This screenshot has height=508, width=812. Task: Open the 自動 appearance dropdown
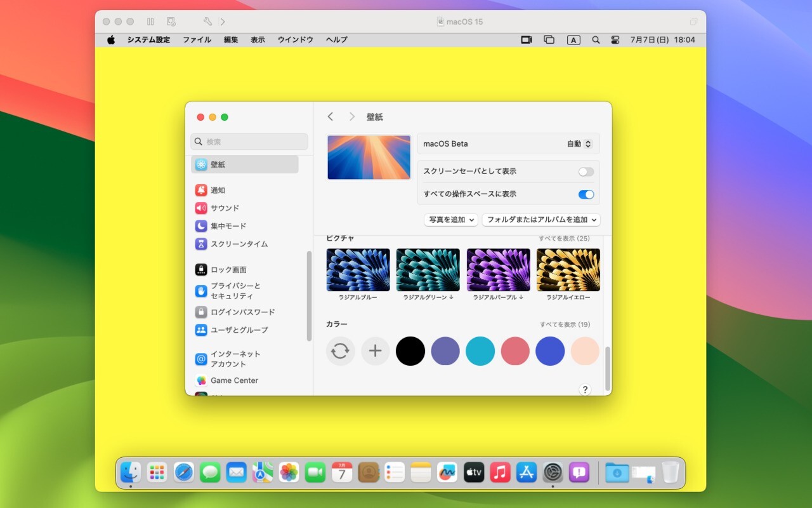(579, 144)
